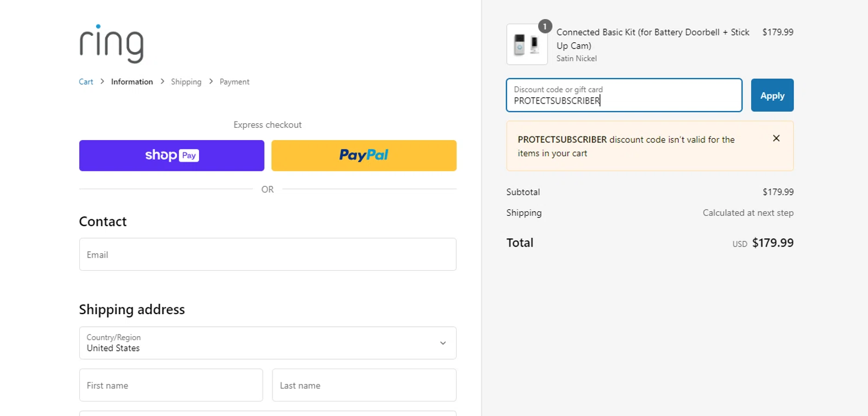Image resolution: width=868 pixels, height=416 pixels.
Task: Select the Shipping breadcrumb step
Action: click(186, 82)
